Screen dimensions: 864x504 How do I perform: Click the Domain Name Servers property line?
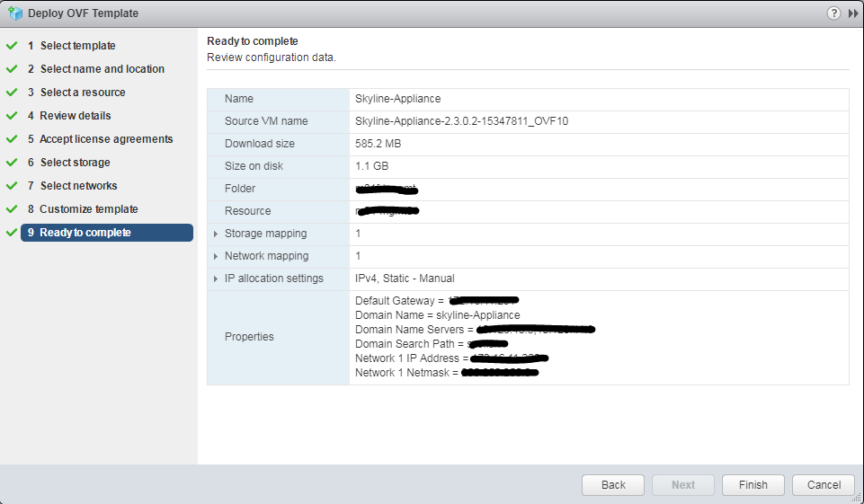point(475,330)
